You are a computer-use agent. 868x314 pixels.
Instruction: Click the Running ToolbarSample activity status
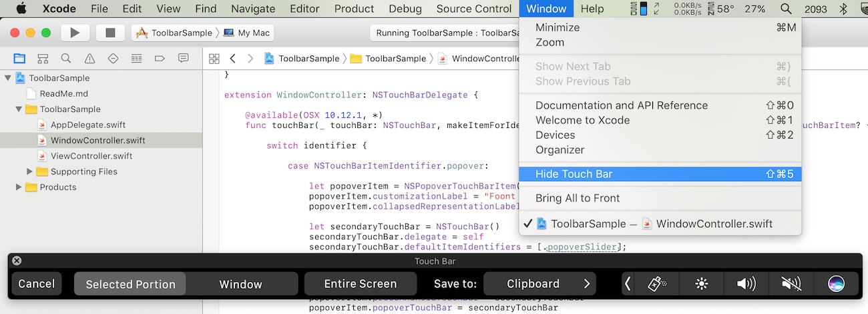[x=444, y=33]
